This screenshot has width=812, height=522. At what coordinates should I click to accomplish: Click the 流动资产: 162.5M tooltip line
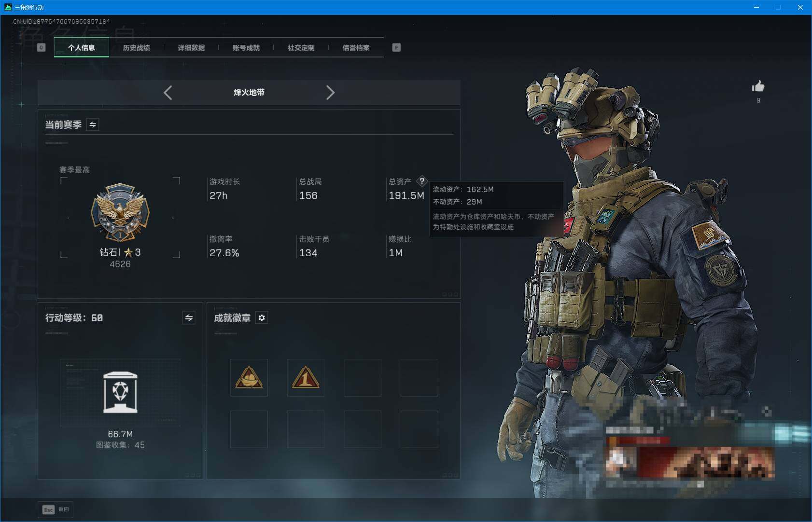point(463,190)
